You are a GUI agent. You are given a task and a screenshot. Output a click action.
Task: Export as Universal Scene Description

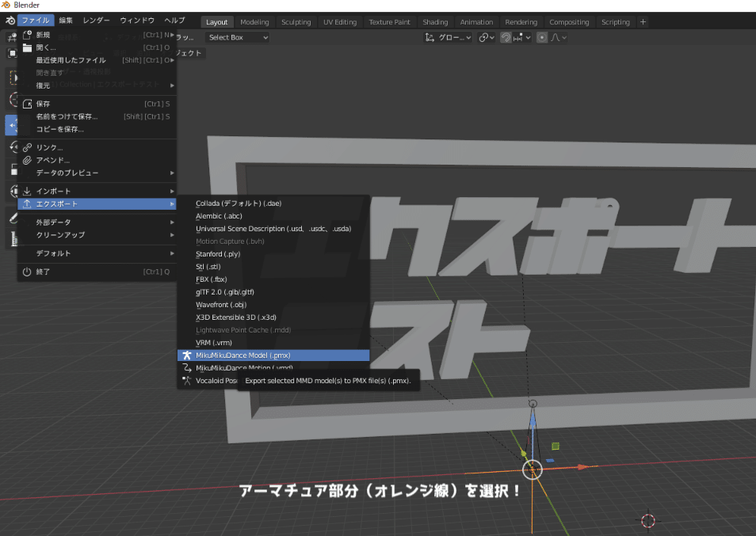click(x=273, y=229)
